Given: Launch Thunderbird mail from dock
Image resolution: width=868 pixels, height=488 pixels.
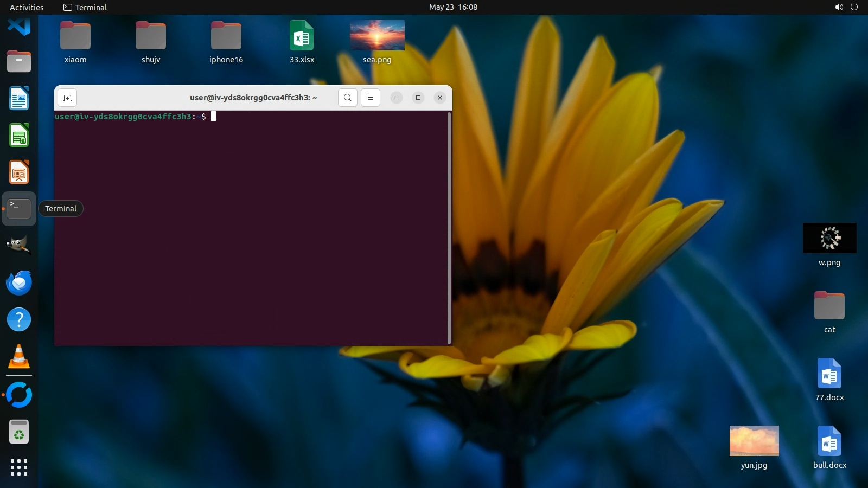Looking at the screenshot, I should click(19, 282).
